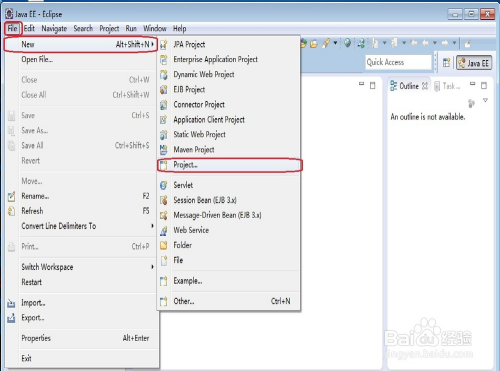Select the Folder icon in New submenu

(163, 245)
